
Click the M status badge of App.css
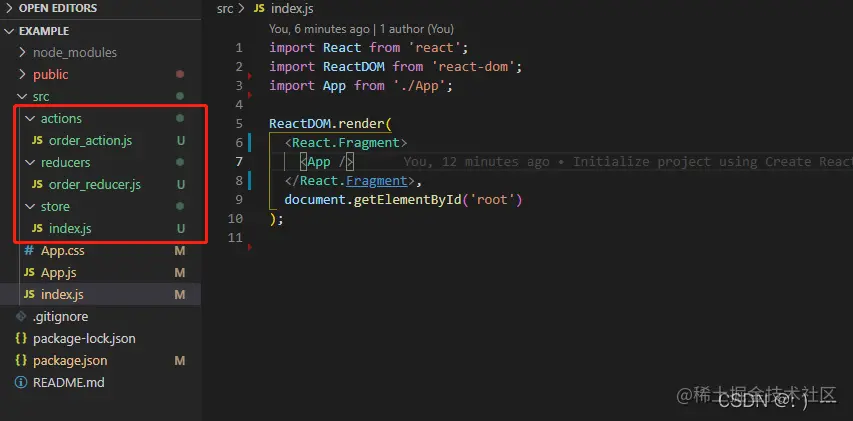pos(180,251)
